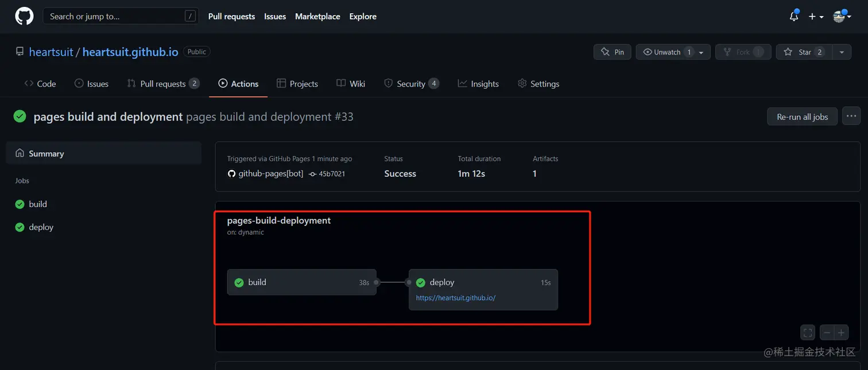Select Summary in the sidebar
The width and height of the screenshot is (868, 370).
tap(104, 153)
